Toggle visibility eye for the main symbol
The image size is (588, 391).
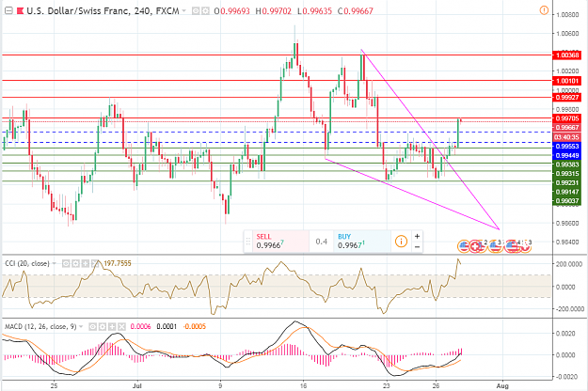(196, 11)
